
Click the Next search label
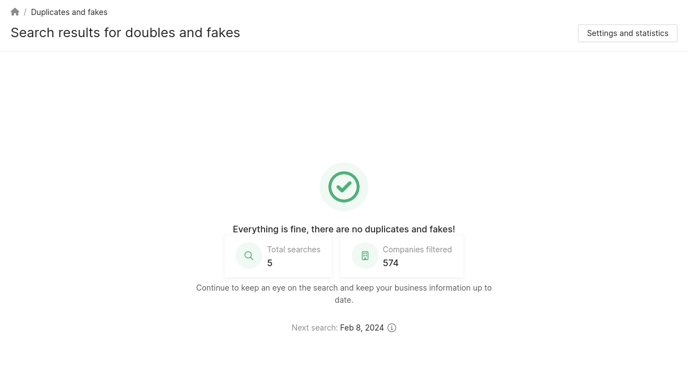point(315,328)
